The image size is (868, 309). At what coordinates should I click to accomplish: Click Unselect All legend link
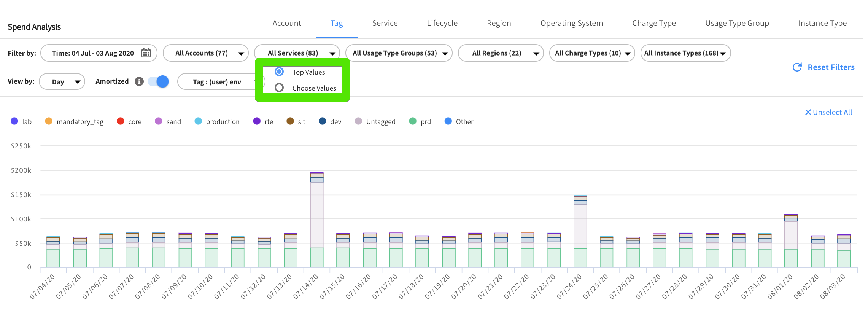tap(832, 112)
